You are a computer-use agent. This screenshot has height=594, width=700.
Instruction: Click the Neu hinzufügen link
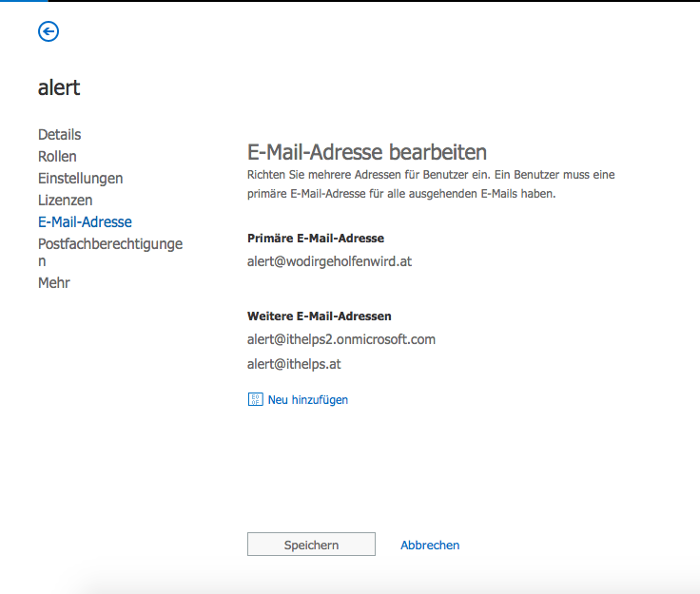307,399
